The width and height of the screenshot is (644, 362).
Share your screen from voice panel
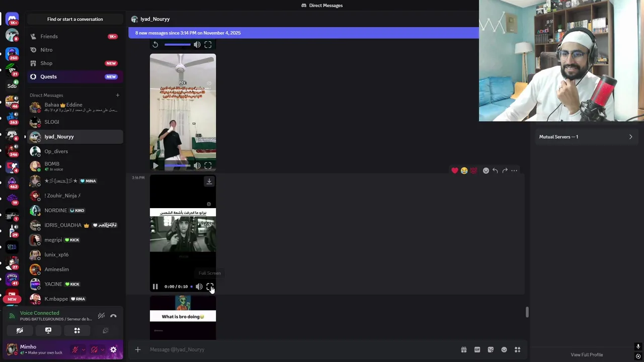(x=48, y=330)
